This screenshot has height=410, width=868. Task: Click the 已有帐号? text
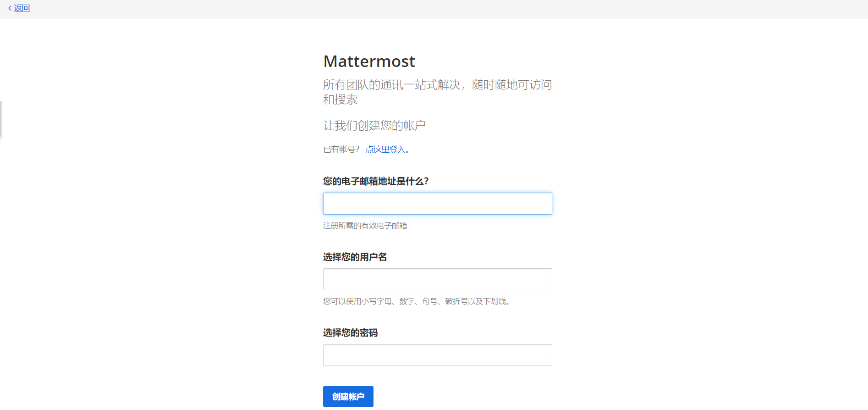(x=341, y=150)
